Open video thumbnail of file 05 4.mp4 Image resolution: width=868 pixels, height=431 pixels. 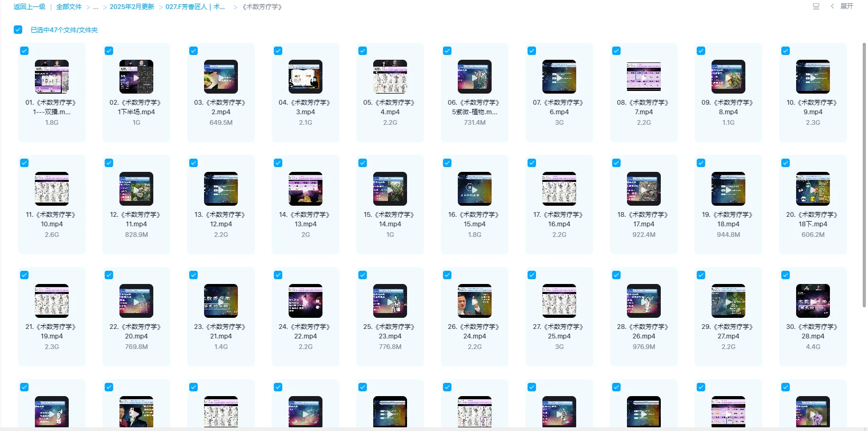point(390,77)
